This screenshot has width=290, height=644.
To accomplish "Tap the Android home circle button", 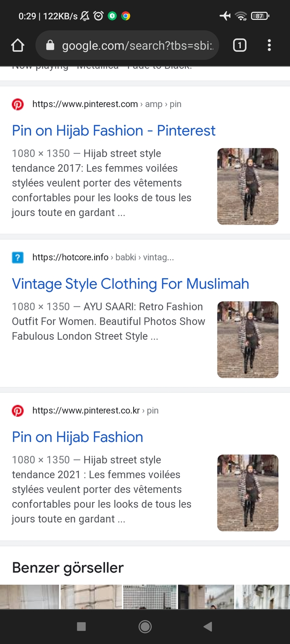I will (145, 627).
